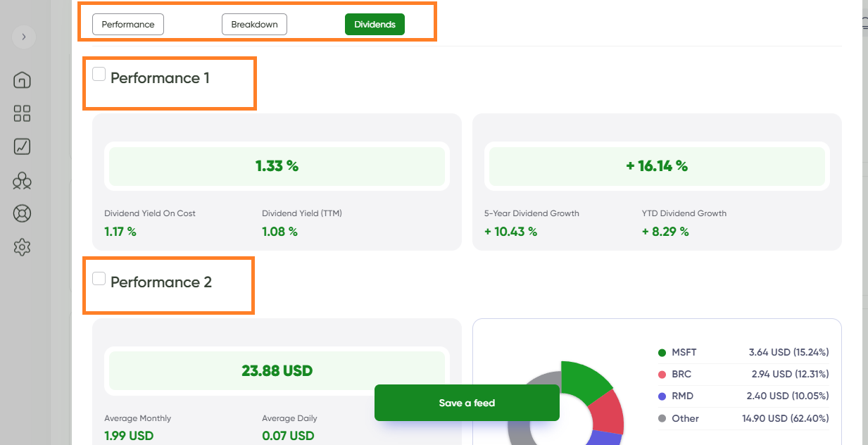This screenshot has height=445, width=868.
Task: Open the settings gear icon in sidebar
Action: (23, 247)
